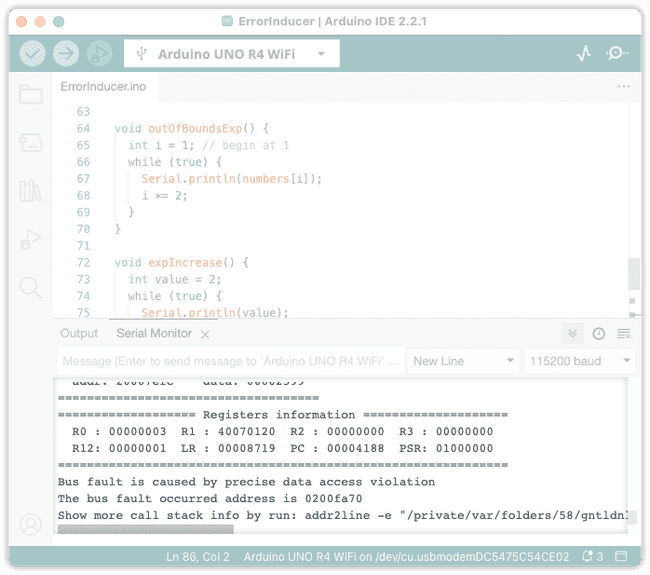This screenshot has height=575, width=650.
Task: Toggle timestamp display in Serial Monitor
Action: pyautogui.click(x=598, y=334)
